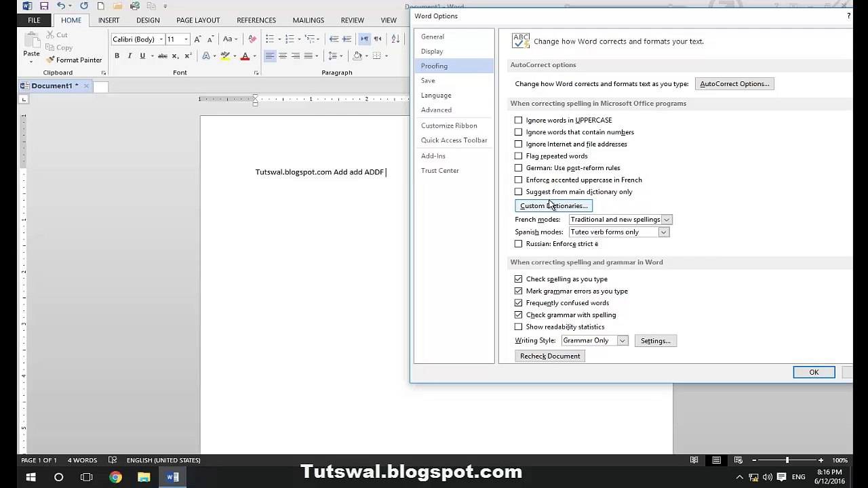
Task: Decrease the font size with Shrink Font
Action: (x=210, y=39)
